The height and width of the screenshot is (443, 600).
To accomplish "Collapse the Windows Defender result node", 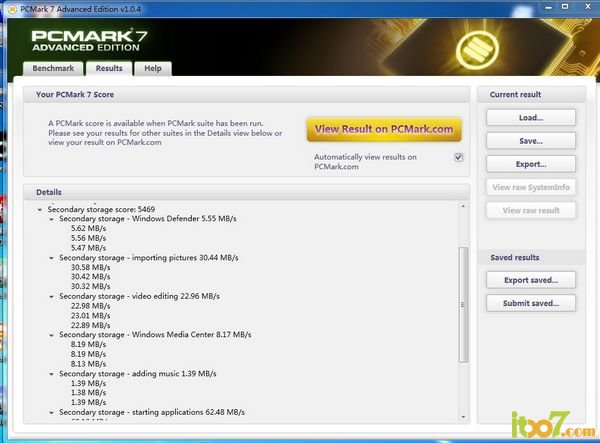I will click(51, 219).
